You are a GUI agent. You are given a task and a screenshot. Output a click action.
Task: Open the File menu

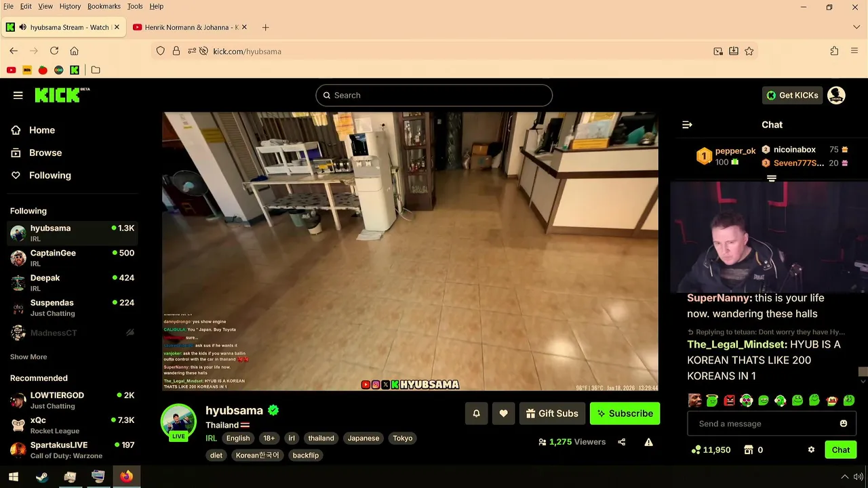point(8,6)
